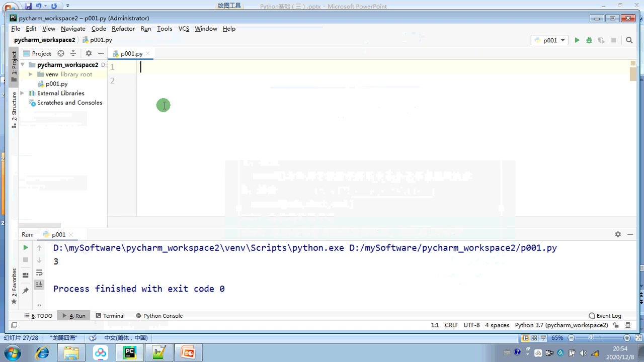The height and width of the screenshot is (362, 644).
Task: Open Search Everywhere magnifier icon
Action: [629, 40]
